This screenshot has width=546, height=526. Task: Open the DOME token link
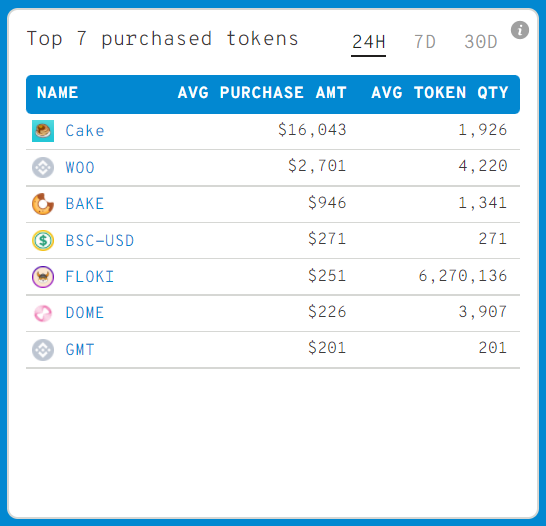[x=85, y=313]
